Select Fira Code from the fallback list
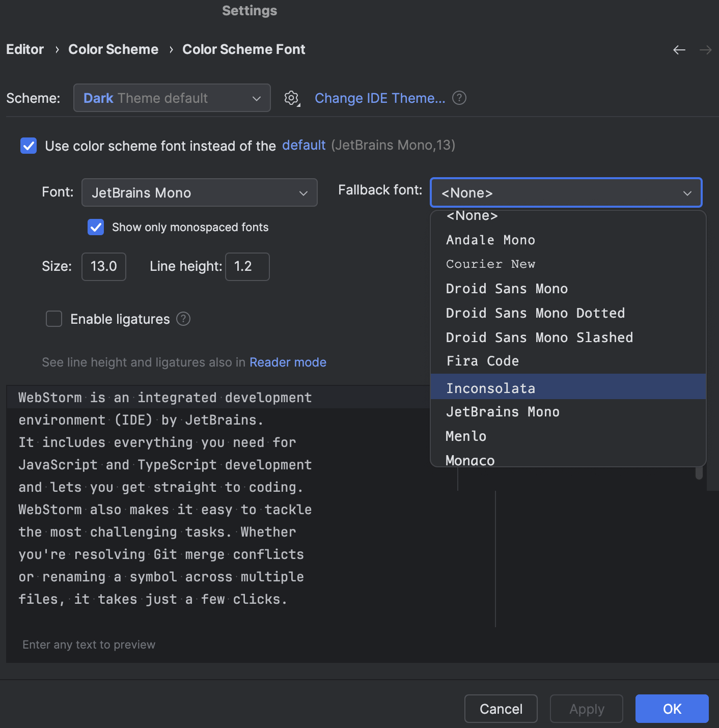719x728 pixels. pos(482,361)
